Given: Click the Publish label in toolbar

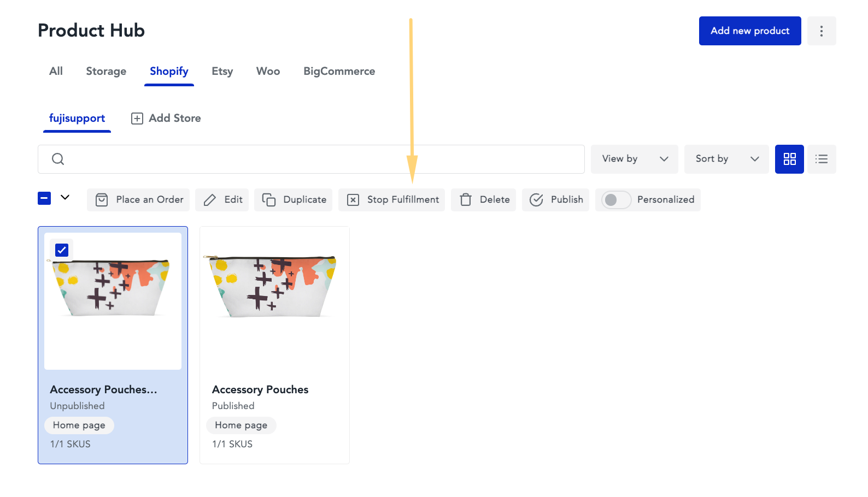Looking at the screenshot, I should [567, 200].
